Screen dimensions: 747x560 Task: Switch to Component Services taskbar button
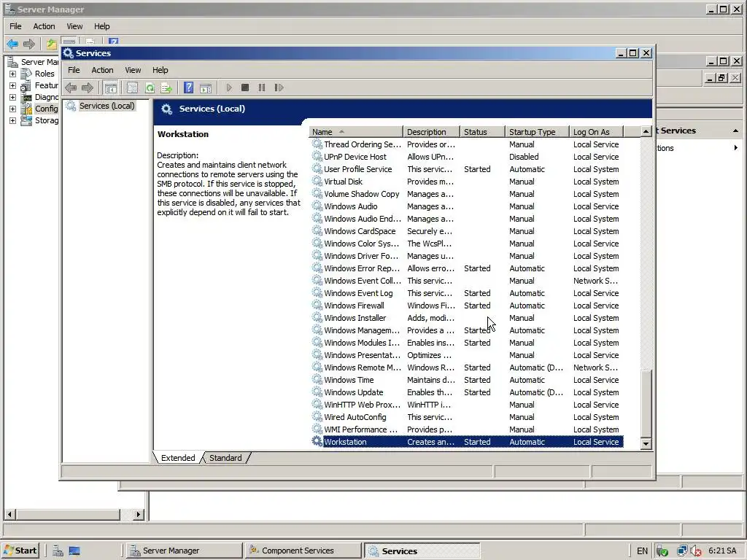point(303,551)
